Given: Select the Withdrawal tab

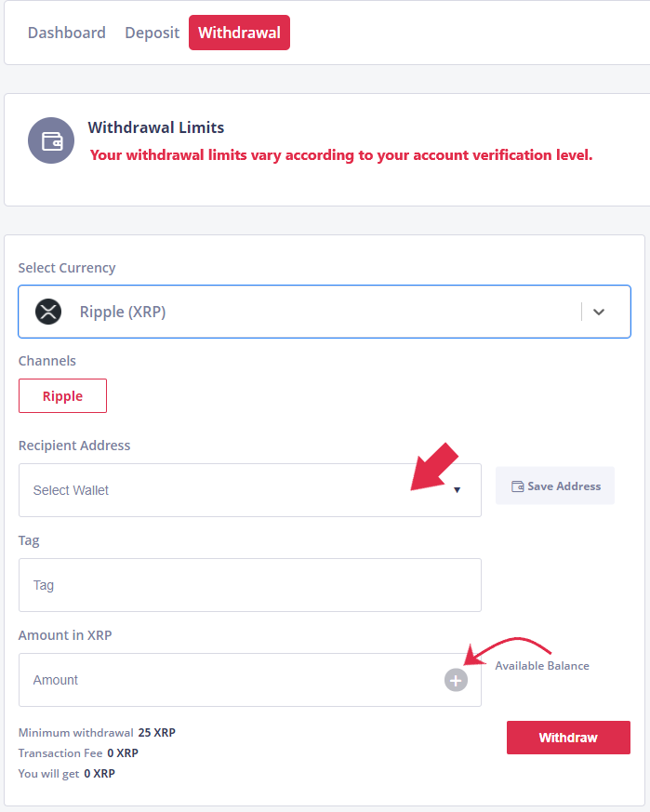Looking at the screenshot, I should [x=239, y=33].
